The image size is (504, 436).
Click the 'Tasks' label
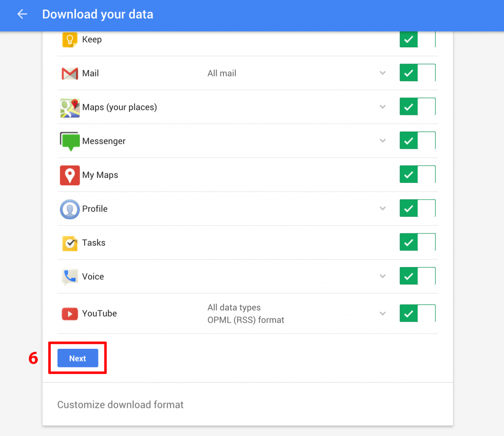tap(94, 242)
